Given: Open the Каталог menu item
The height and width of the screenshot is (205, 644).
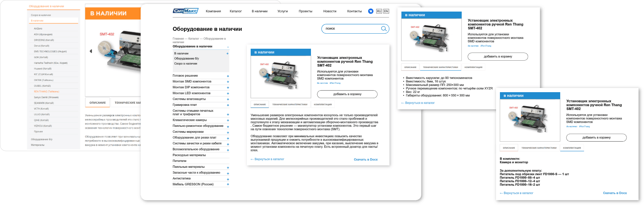Looking at the screenshot, I should (x=236, y=11).
